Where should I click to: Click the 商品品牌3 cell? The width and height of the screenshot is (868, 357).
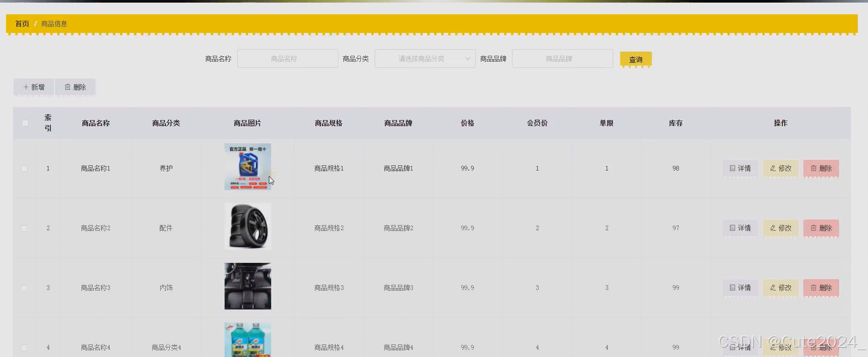398,288
